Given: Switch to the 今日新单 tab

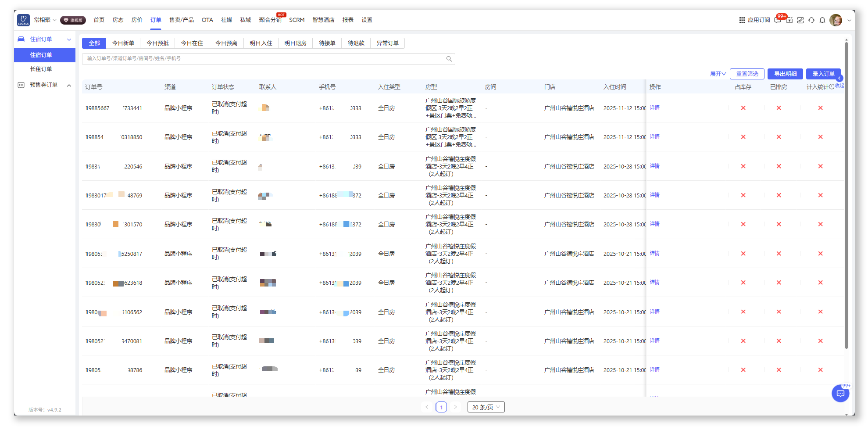Looking at the screenshot, I should (x=123, y=43).
